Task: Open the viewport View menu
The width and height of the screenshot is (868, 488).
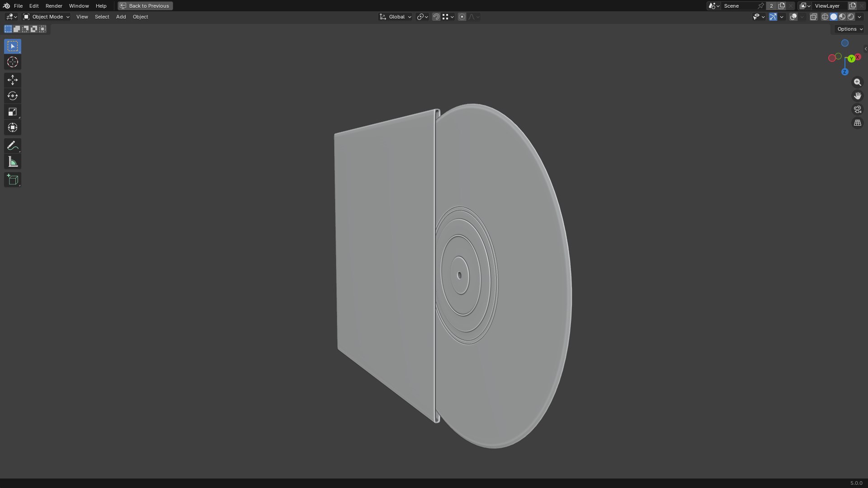Action: 82,17
